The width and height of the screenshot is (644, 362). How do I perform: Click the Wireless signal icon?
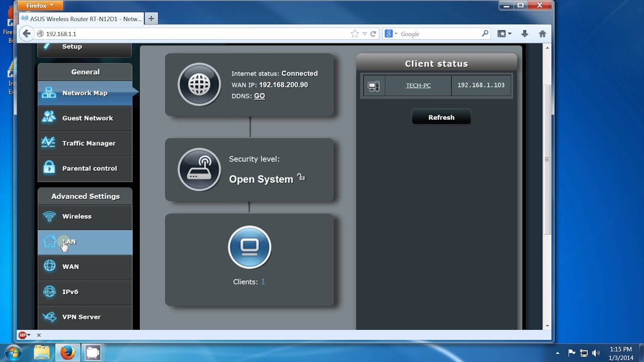tap(49, 216)
